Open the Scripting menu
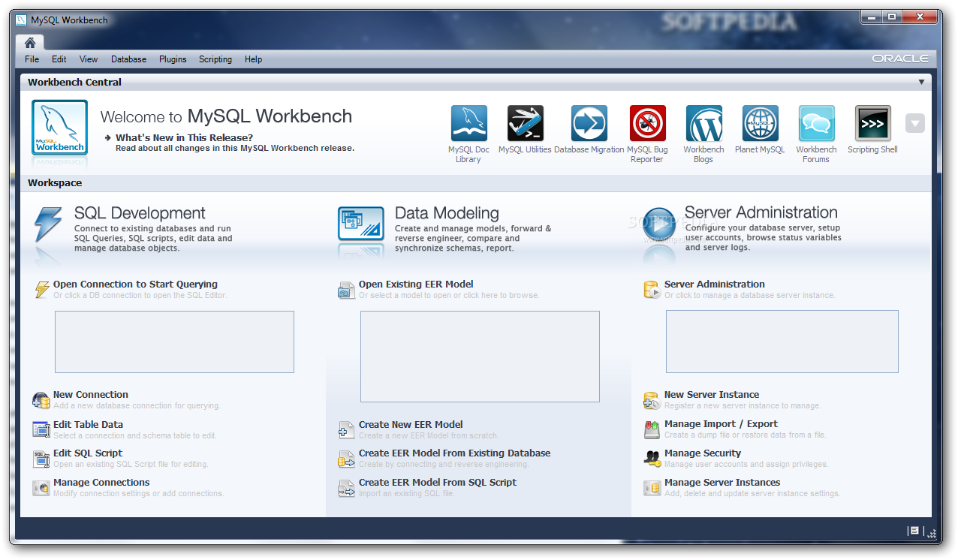This screenshot has width=958, height=560. [215, 59]
